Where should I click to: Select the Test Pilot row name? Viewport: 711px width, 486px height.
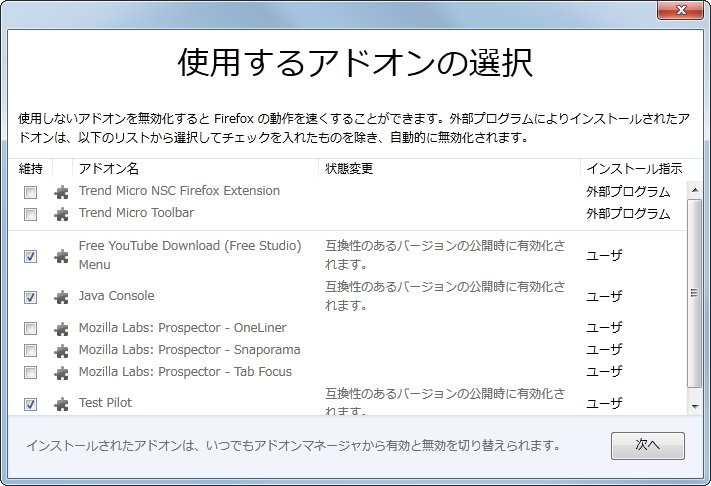click(x=105, y=403)
